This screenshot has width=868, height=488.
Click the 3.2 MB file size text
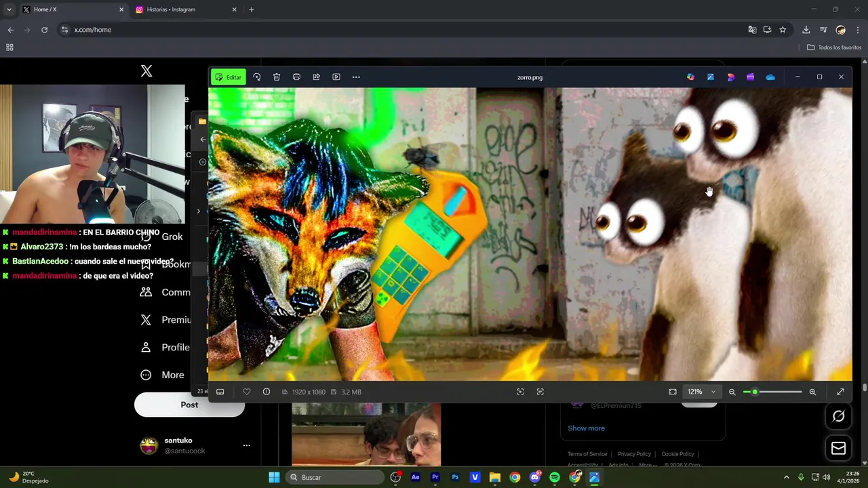[x=351, y=392]
